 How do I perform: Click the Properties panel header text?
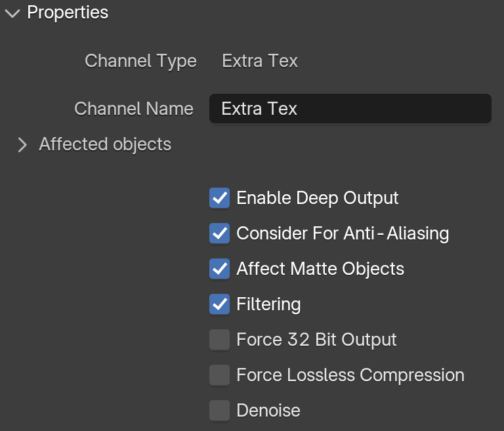tap(68, 13)
